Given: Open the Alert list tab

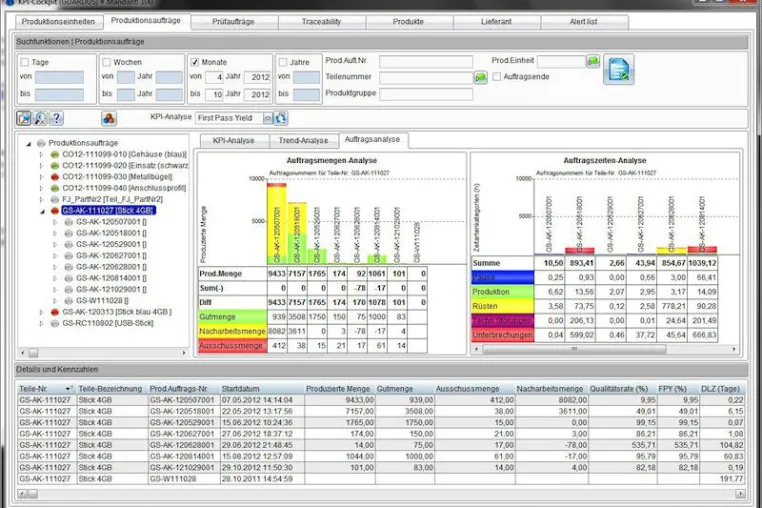Looking at the screenshot, I should tap(584, 22).
